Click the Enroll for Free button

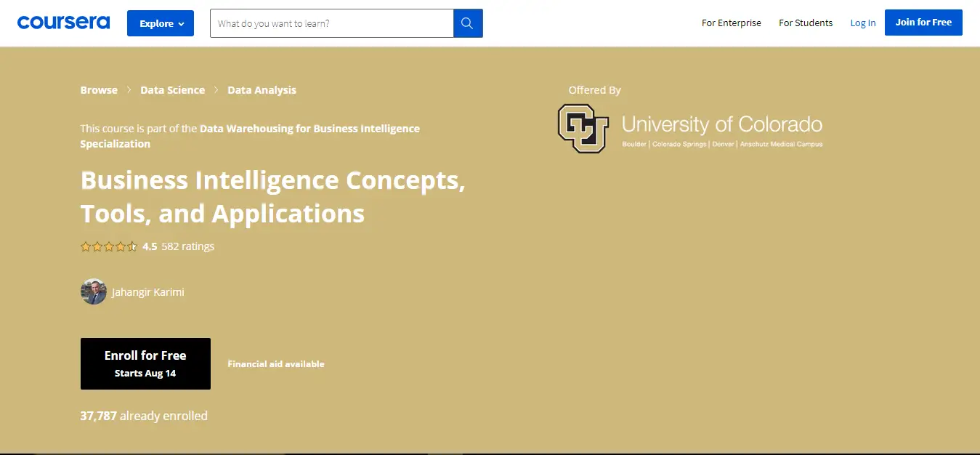(145, 363)
